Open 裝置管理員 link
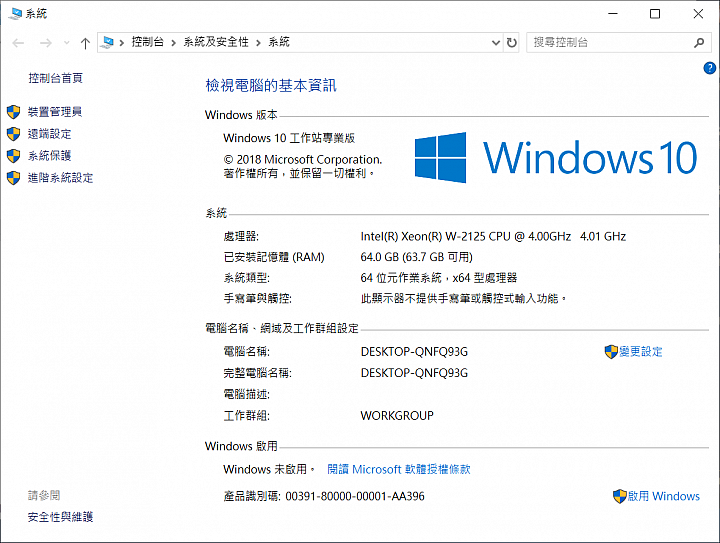The width and height of the screenshot is (720, 543). pyautogui.click(x=55, y=112)
